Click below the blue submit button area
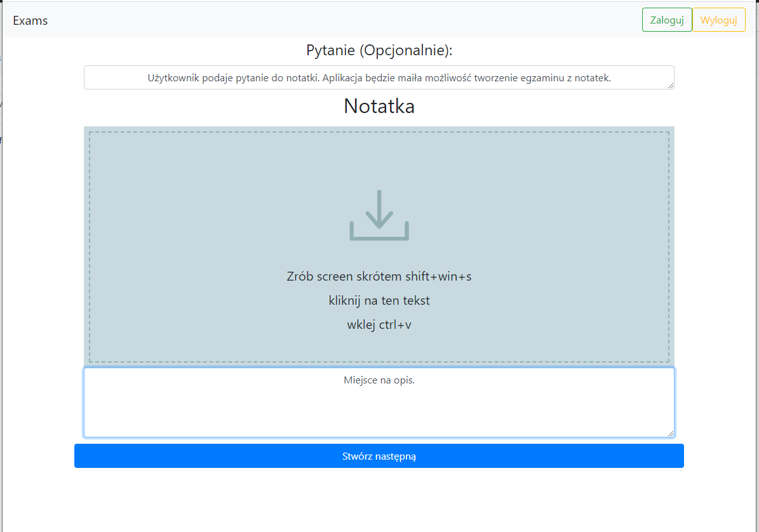759x532 pixels. tap(379, 495)
